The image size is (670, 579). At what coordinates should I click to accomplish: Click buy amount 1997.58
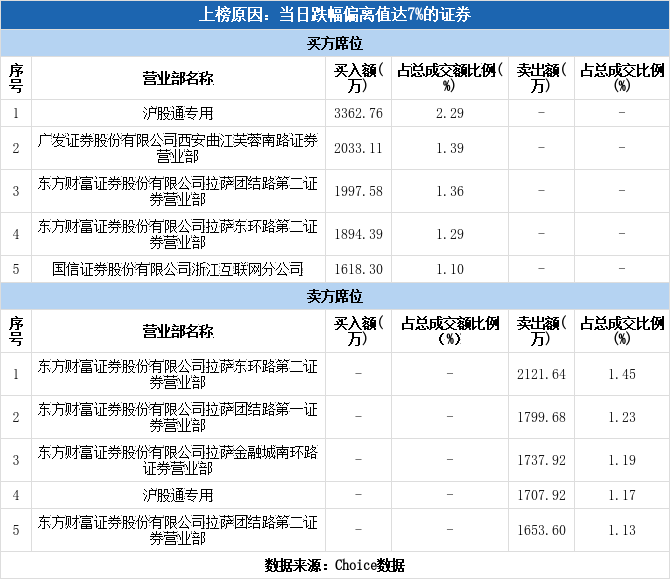point(359,191)
